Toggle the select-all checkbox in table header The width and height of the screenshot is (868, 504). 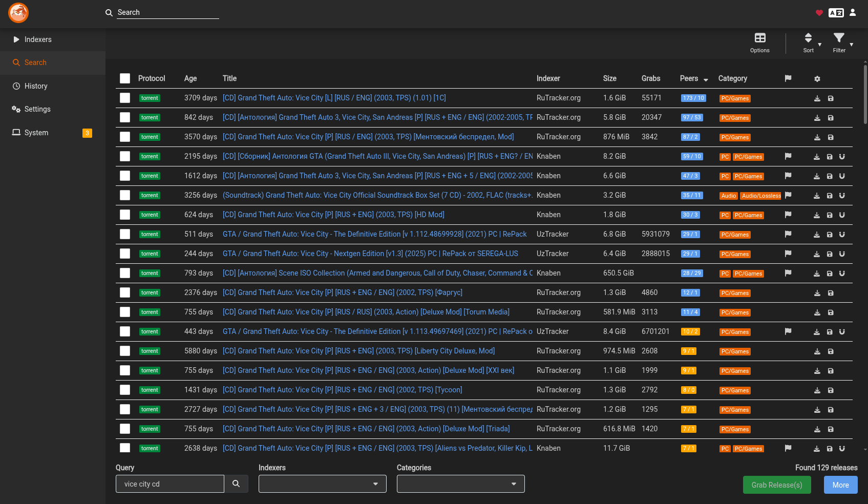(x=125, y=78)
